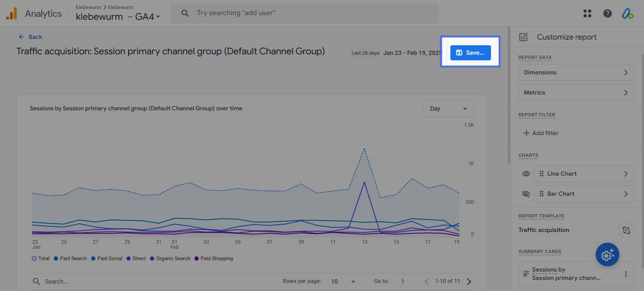Click the REPORT FILTER section label
644x291 pixels.
[x=537, y=115]
